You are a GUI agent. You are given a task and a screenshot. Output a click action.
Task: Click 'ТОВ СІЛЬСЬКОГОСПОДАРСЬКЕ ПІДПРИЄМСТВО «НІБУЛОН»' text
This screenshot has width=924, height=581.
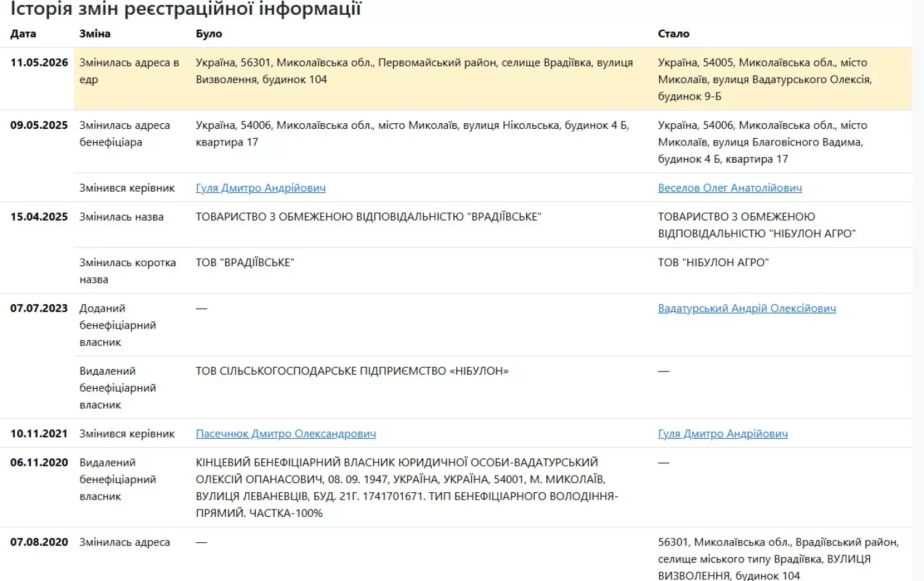pos(352,371)
